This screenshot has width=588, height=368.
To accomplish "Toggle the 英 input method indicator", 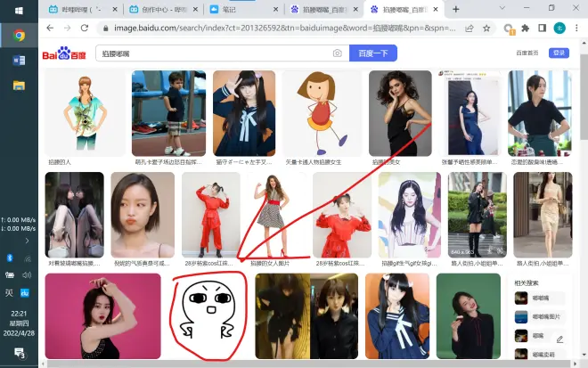I will click(10, 292).
